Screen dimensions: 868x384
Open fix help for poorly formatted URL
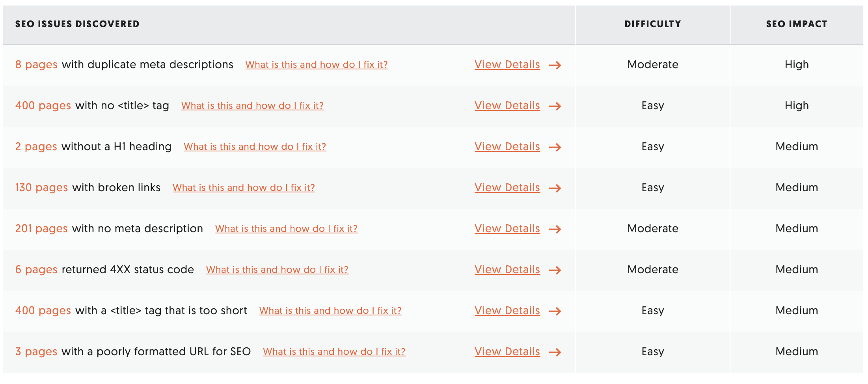click(334, 352)
